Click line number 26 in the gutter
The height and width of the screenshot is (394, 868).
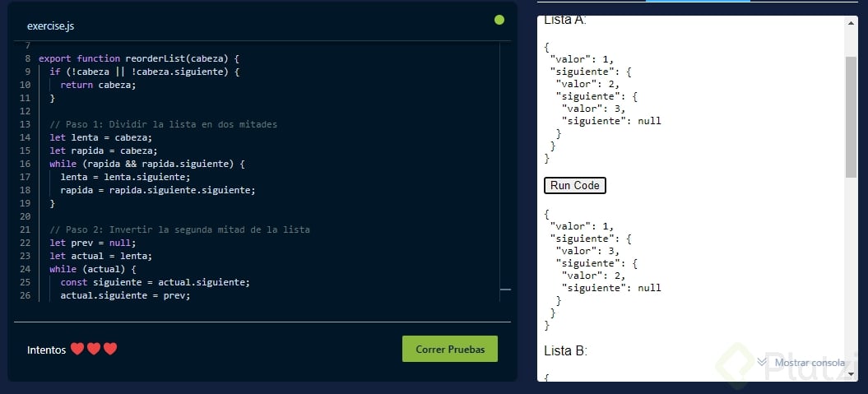click(x=25, y=296)
